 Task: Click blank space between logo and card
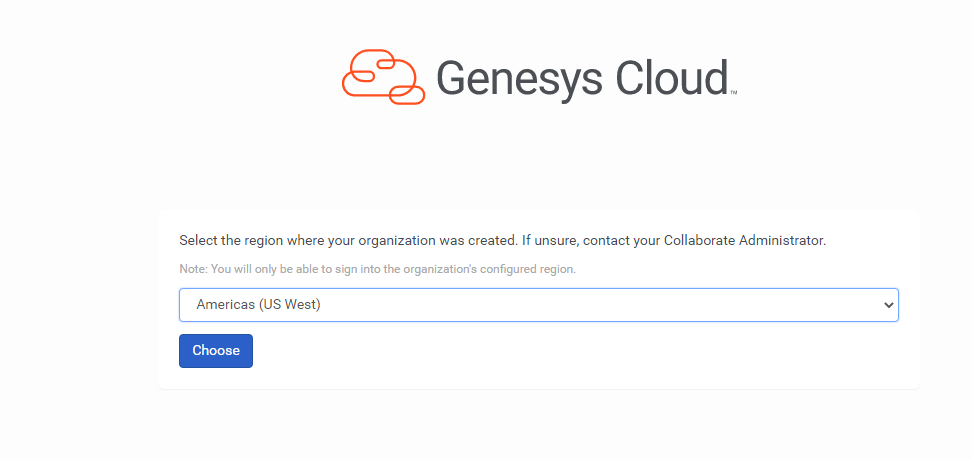[x=538, y=160]
